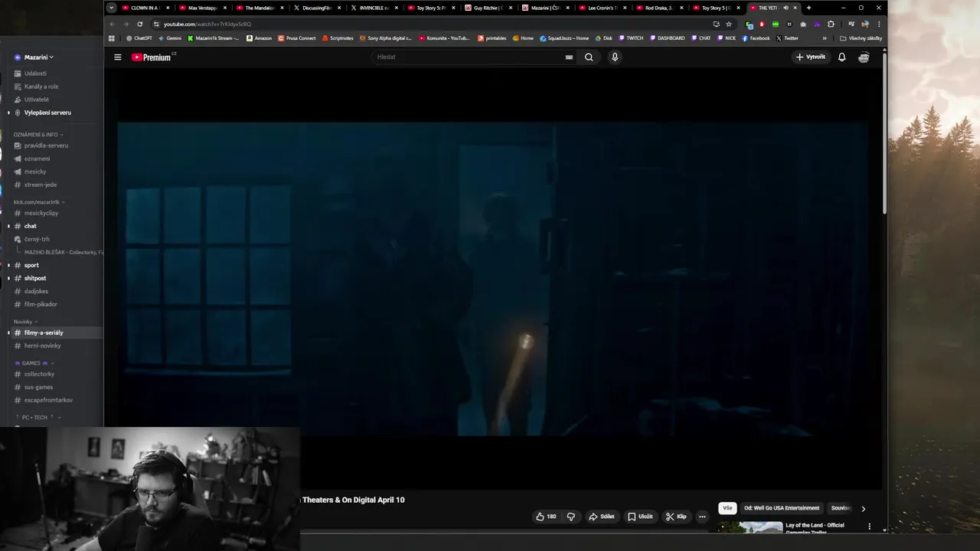
Task: Click the YouTube video player frame
Action: 492,279
